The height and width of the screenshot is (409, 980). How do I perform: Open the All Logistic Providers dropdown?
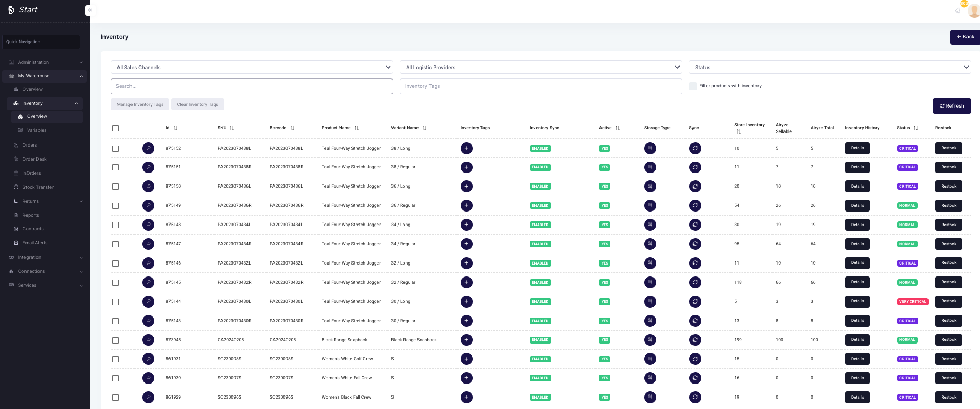(541, 67)
